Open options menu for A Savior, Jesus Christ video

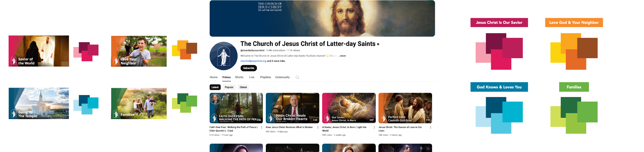click(374, 127)
